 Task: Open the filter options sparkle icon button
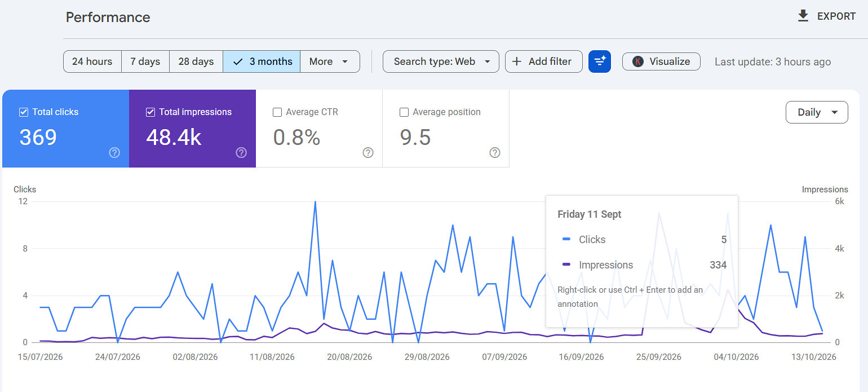tap(600, 61)
